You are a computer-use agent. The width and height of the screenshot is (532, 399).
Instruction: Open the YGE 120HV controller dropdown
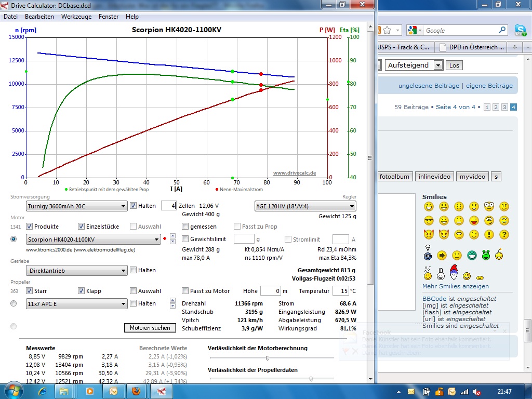coord(305,206)
